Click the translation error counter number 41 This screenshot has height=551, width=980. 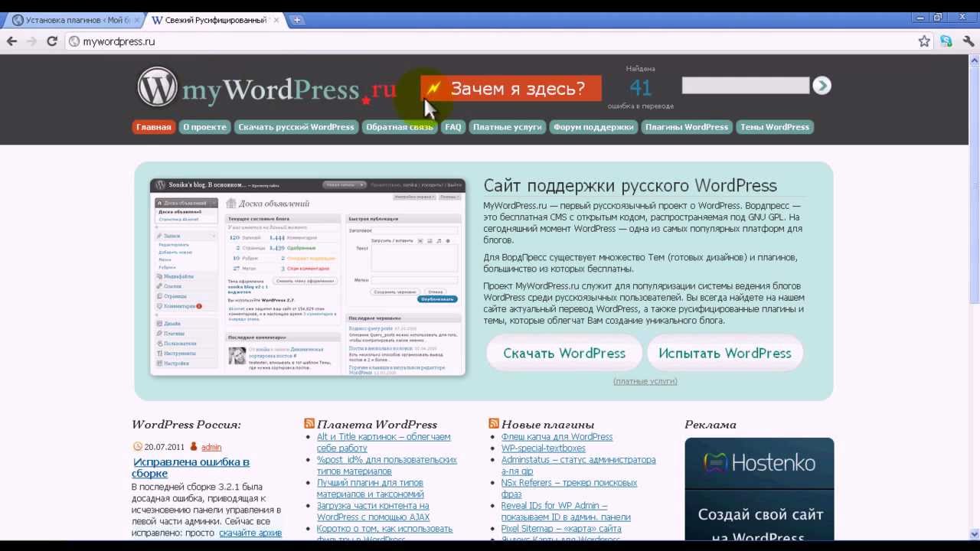640,87
